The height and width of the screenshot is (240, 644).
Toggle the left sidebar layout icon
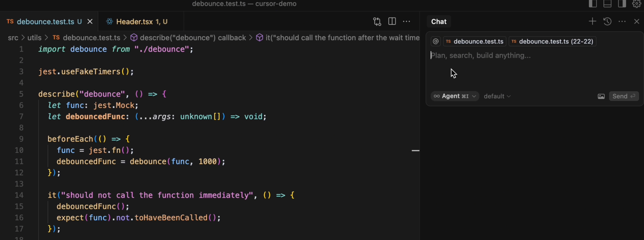(593, 4)
